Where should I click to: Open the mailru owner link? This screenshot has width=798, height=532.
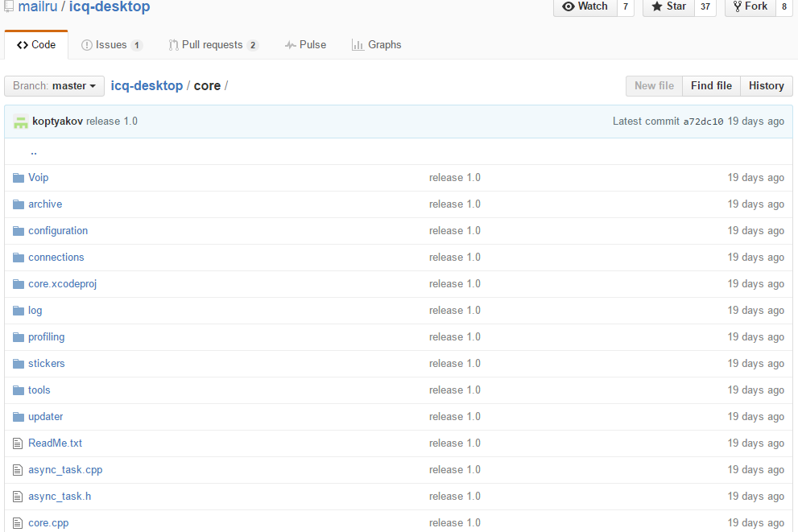tap(38, 6)
